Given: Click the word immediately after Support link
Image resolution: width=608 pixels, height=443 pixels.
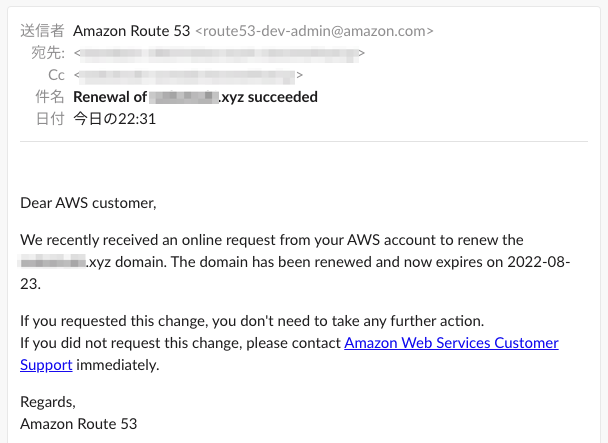Looking at the screenshot, I should point(118,365).
